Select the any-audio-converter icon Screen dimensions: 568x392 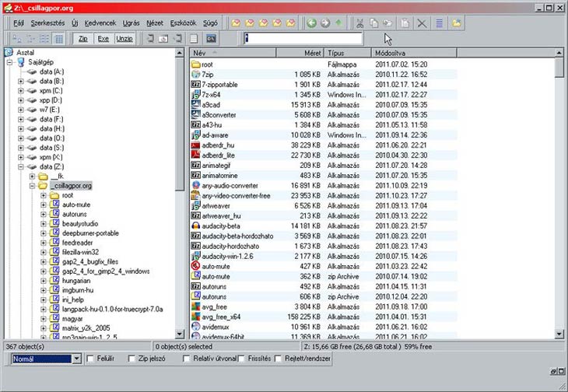[x=195, y=185]
